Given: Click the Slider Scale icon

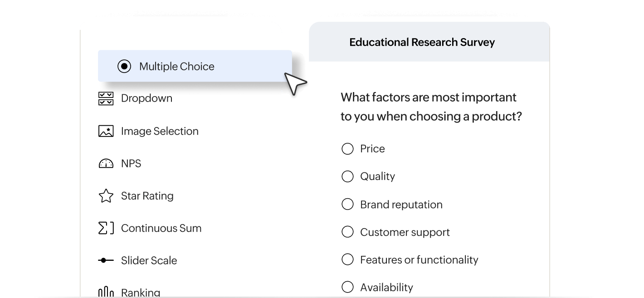Looking at the screenshot, I should [x=106, y=260].
